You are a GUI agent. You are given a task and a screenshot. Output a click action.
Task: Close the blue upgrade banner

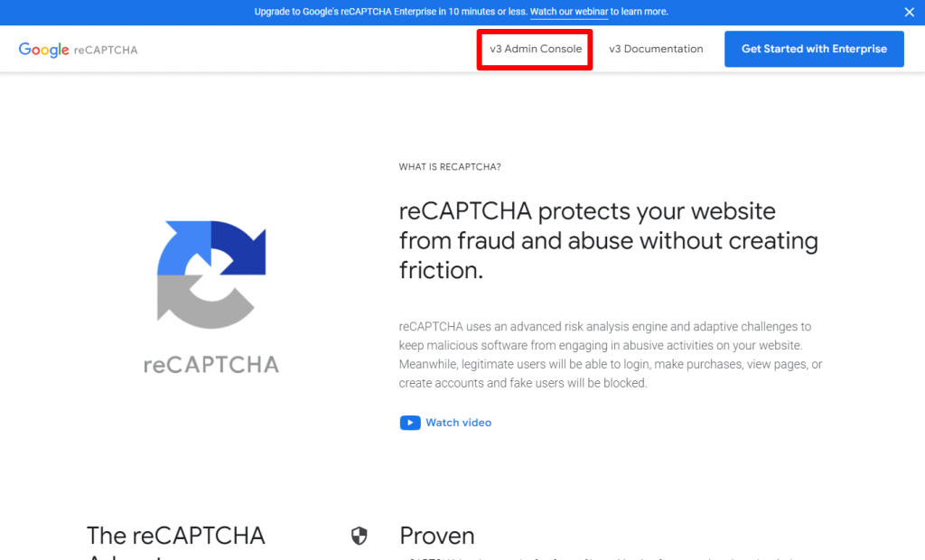[x=909, y=12]
